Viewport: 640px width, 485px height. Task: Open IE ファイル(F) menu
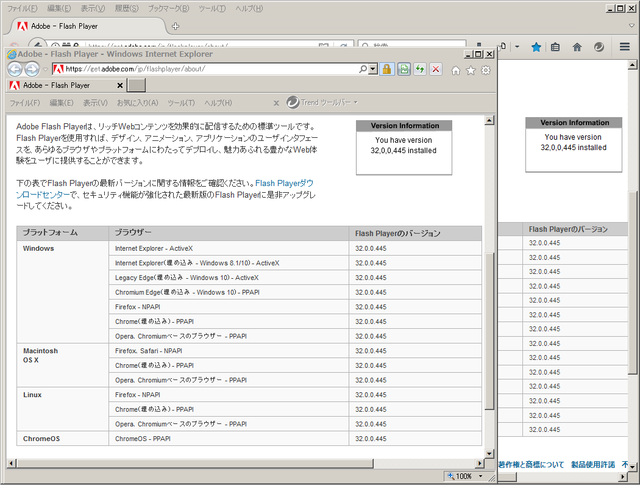pyautogui.click(x=25, y=103)
